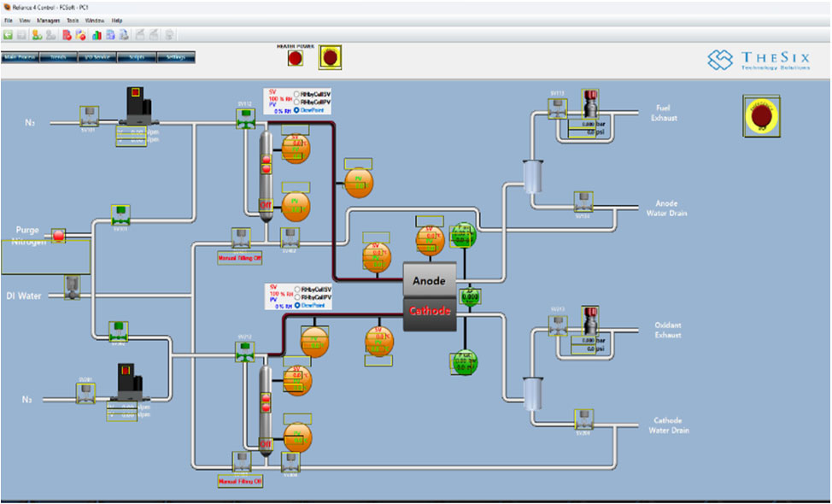Click the green differential pressure gauge between Anode and Cathode
The width and height of the screenshot is (832, 504).
470,296
